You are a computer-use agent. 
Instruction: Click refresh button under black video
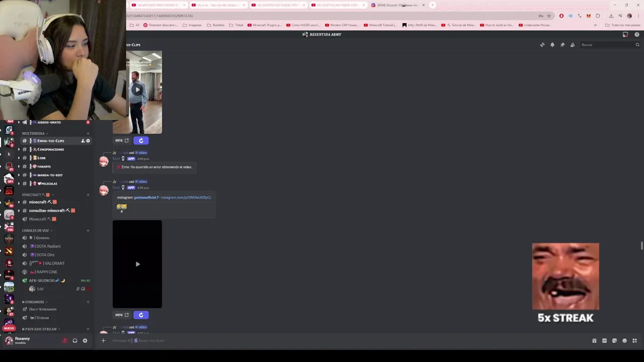141,315
